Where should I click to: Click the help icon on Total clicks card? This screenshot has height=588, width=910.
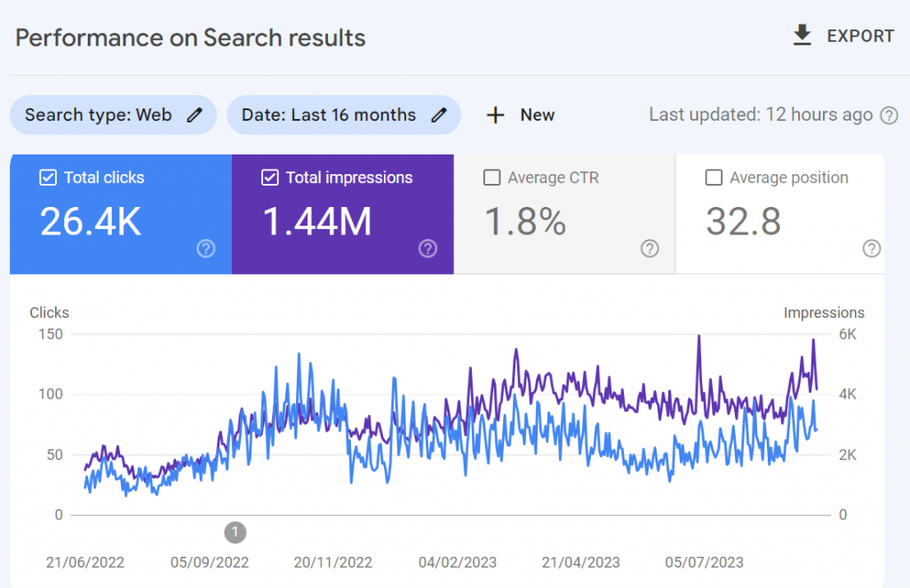click(x=206, y=249)
